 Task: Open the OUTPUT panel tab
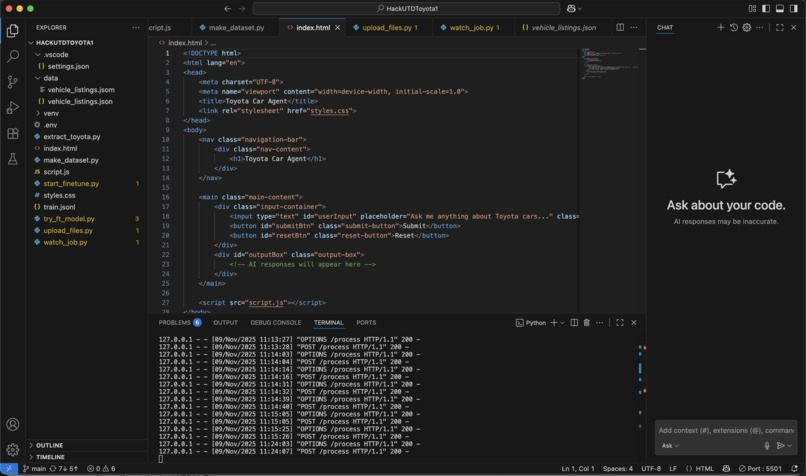tap(225, 322)
